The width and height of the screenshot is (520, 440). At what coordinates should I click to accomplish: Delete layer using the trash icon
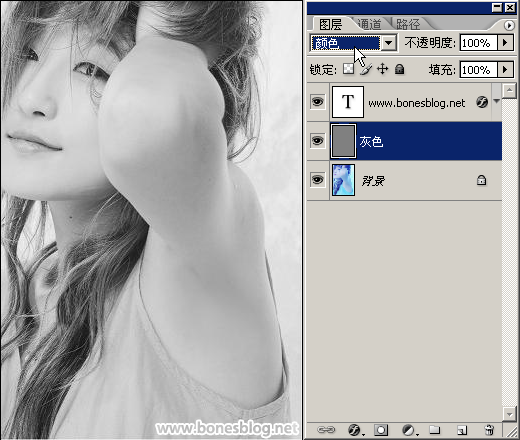[x=489, y=430]
